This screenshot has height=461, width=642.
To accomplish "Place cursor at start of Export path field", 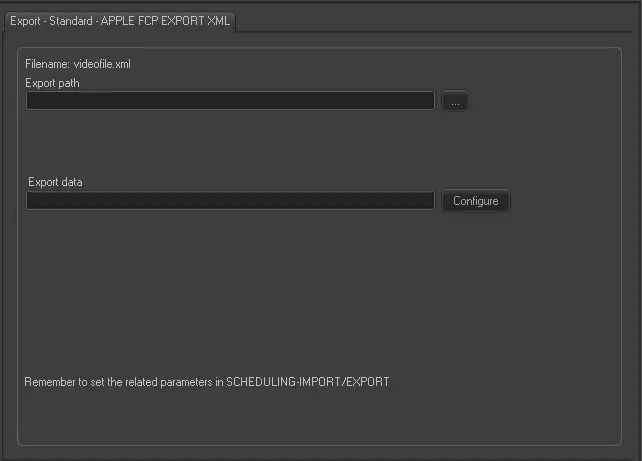I will coord(32,101).
